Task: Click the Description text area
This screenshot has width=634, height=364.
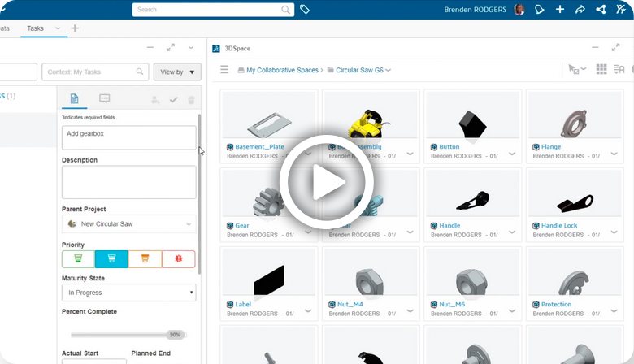Action: pos(129,182)
